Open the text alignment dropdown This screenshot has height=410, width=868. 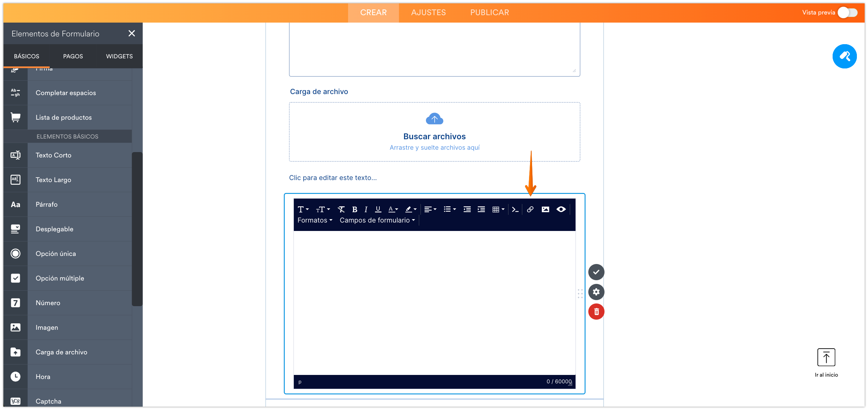430,209
